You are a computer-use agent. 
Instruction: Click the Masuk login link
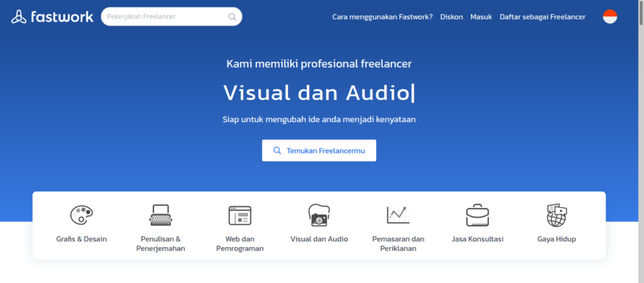point(481,17)
